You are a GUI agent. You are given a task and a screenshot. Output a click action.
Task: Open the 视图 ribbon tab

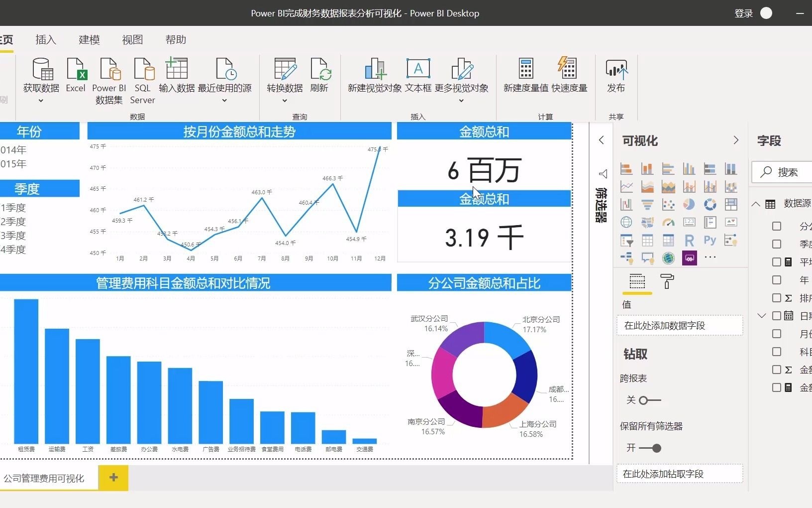coord(132,39)
